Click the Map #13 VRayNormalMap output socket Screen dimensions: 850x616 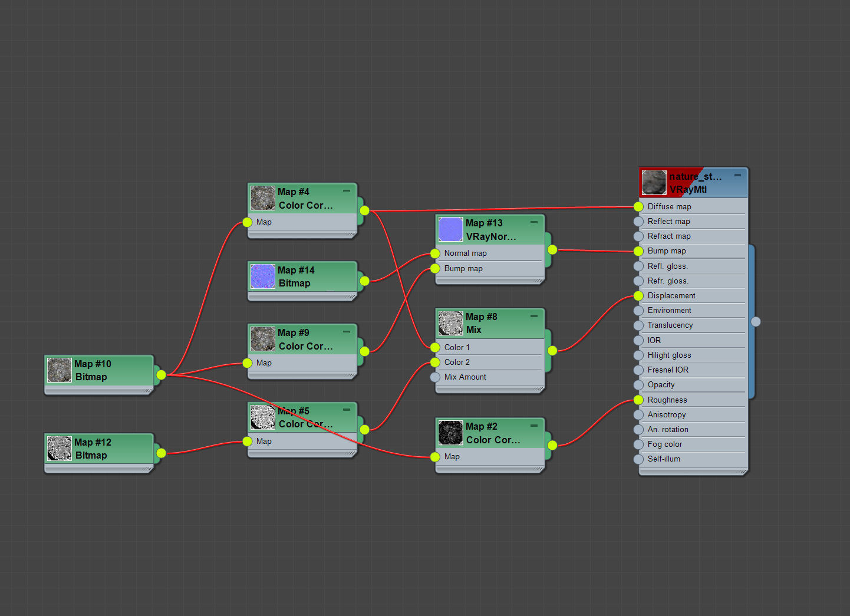(552, 249)
